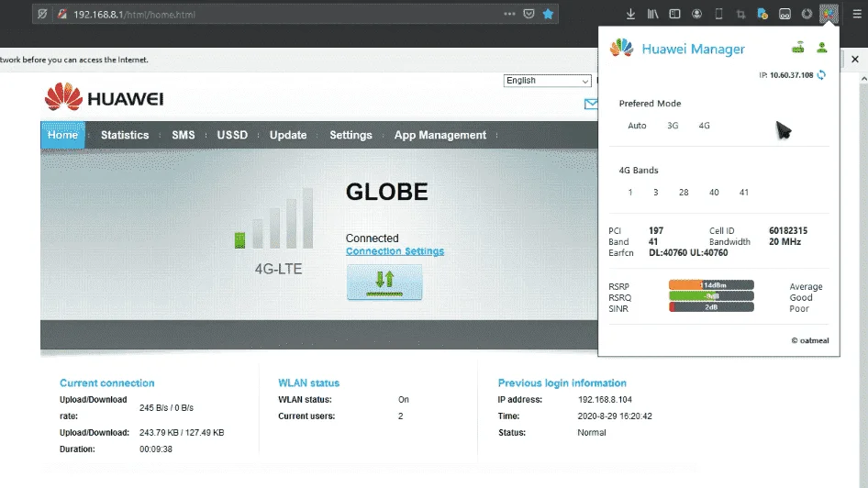Click the RSRQ signal bar
Viewport: 868px width, 488px height.
click(x=711, y=296)
